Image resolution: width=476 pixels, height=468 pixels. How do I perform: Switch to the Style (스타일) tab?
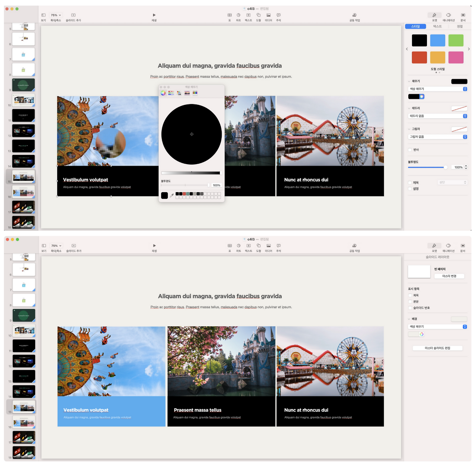click(x=416, y=26)
